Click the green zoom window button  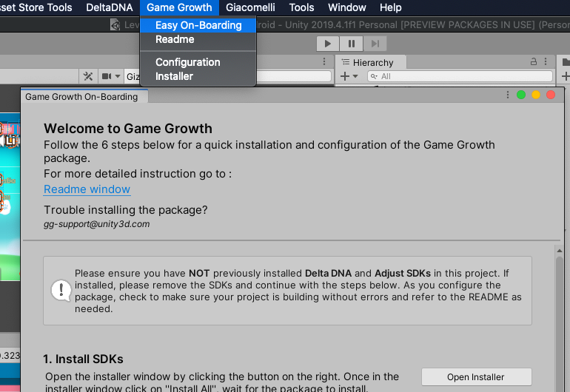pos(521,95)
